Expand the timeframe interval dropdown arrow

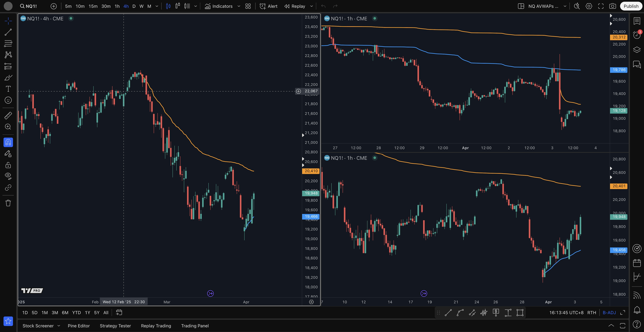click(157, 6)
